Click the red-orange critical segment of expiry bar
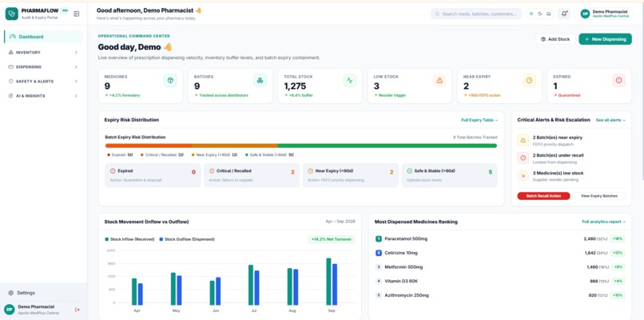The image size is (644, 320). pos(149,146)
